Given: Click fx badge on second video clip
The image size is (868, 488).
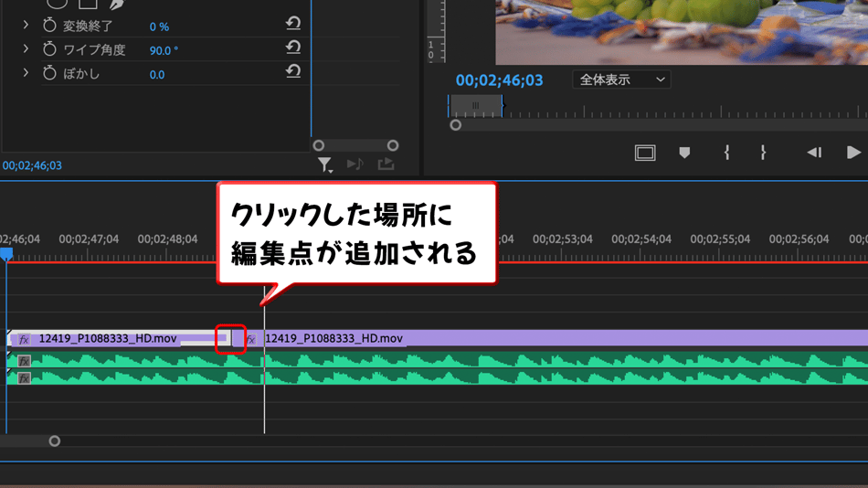Looking at the screenshot, I should point(250,340).
